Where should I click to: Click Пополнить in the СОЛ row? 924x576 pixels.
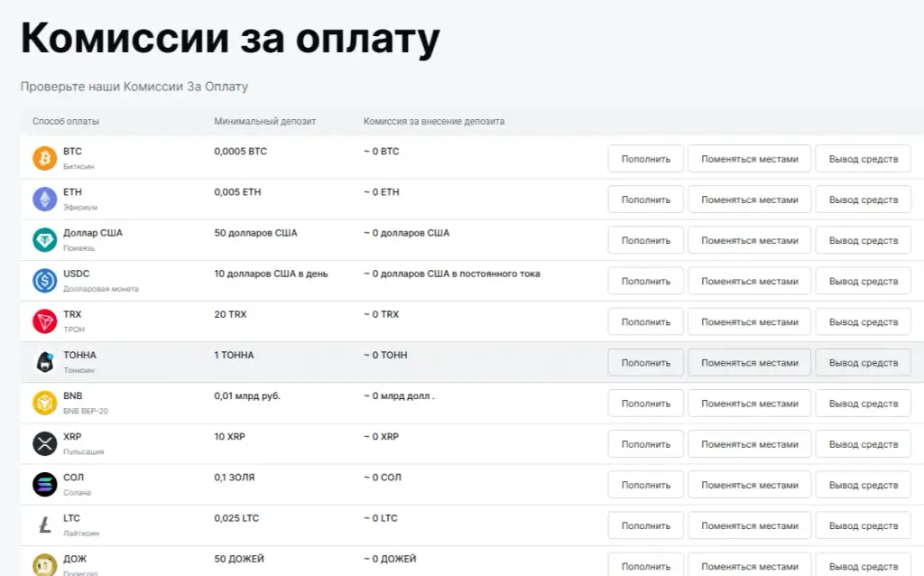(x=646, y=485)
